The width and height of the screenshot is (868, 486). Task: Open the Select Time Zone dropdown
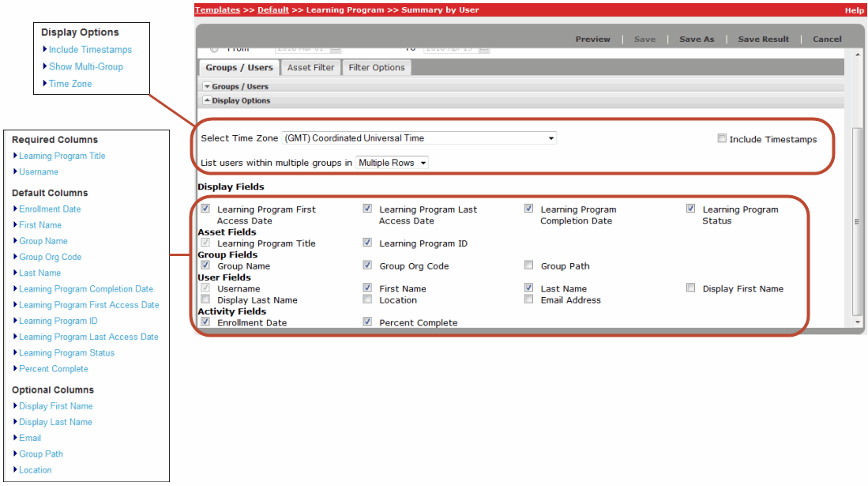(x=551, y=138)
